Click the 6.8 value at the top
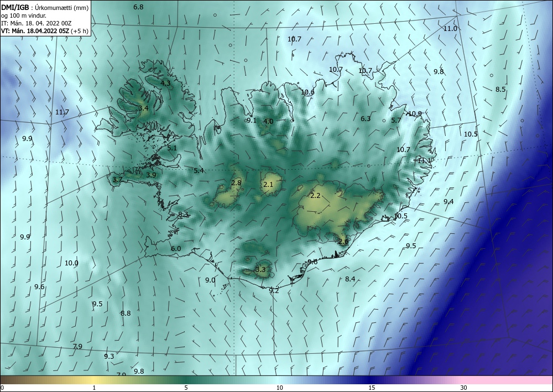The height and width of the screenshot is (392, 553). click(138, 7)
